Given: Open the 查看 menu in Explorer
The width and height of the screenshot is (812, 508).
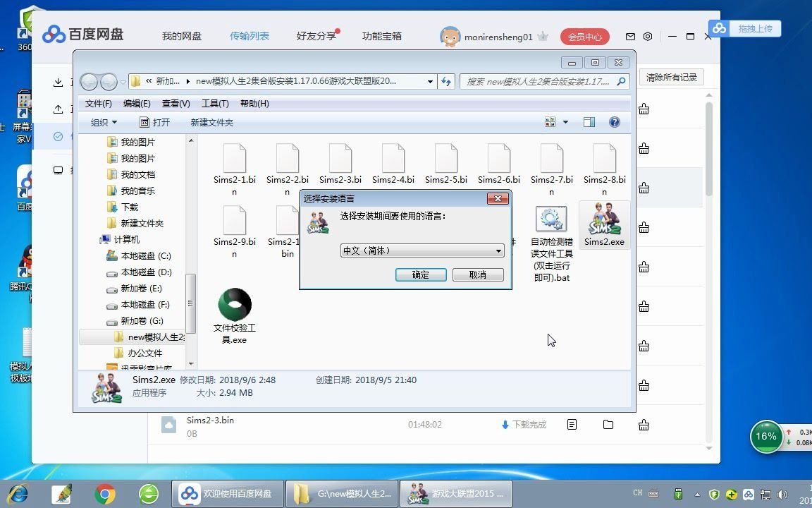Looking at the screenshot, I should (x=175, y=103).
